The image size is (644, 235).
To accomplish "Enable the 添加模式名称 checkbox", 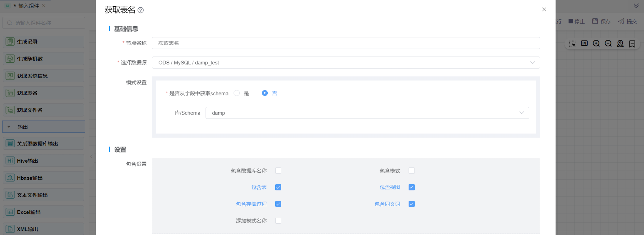I will tap(278, 221).
